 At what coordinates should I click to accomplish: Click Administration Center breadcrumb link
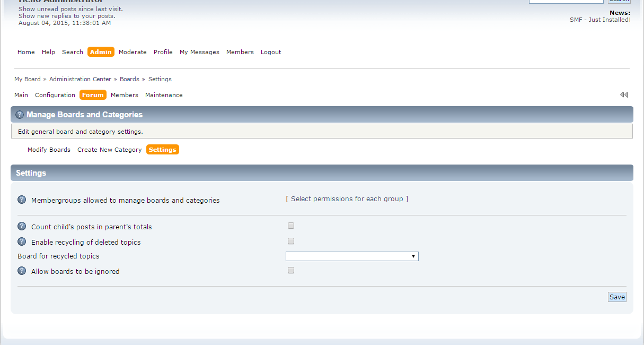click(x=80, y=79)
